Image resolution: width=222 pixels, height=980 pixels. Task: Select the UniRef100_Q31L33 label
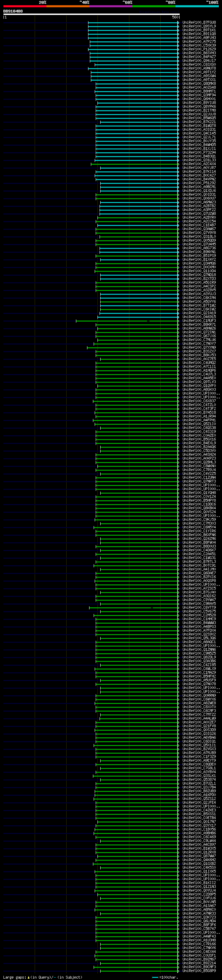click(x=199, y=160)
